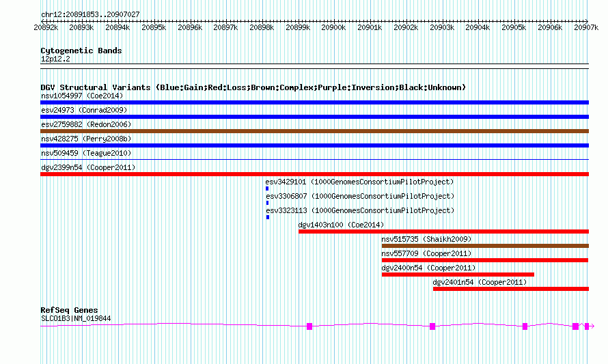This screenshot has height=364, width=608.
Task: Select the 20903k ruler tick label
Action: pyautogui.click(x=442, y=27)
